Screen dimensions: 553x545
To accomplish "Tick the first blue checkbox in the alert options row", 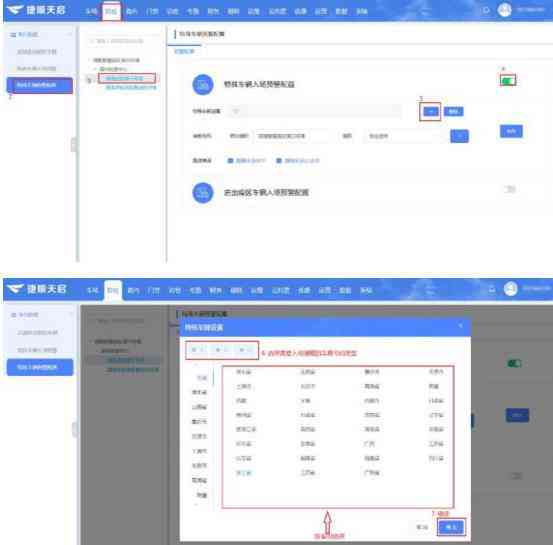I will click(x=230, y=161).
